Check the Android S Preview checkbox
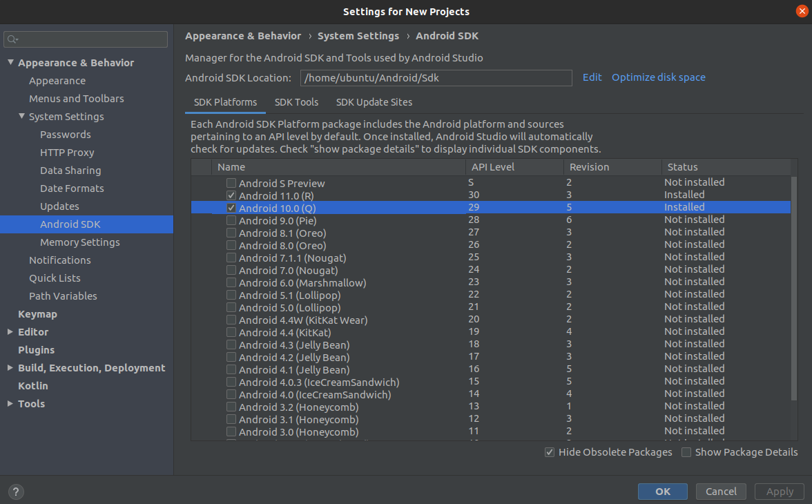This screenshot has width=812, height=504. pyautogui.click(x=231, y=183)
